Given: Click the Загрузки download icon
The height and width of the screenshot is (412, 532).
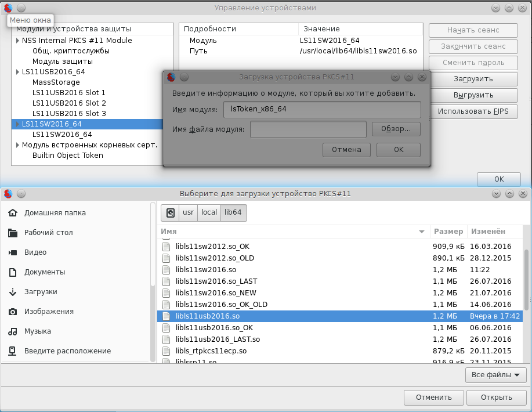Looking at the screenshot, I should coord(13,292).
